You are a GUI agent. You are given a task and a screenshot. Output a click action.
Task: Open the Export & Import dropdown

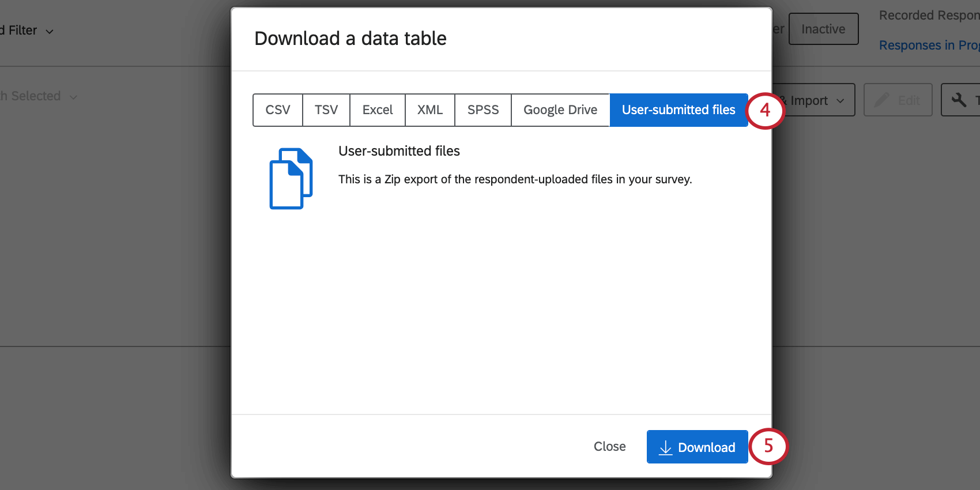(813, 100)
